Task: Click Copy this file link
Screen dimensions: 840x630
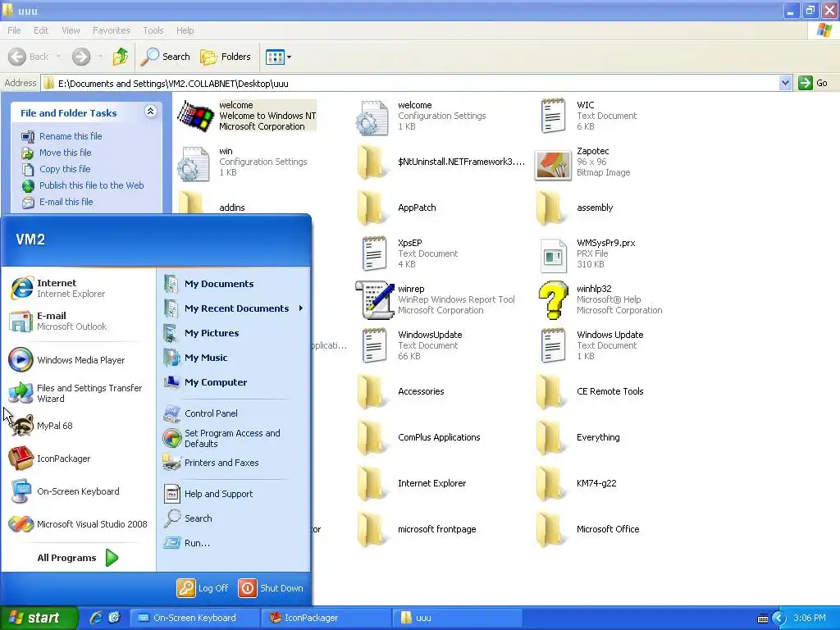Action: point(65,169)
